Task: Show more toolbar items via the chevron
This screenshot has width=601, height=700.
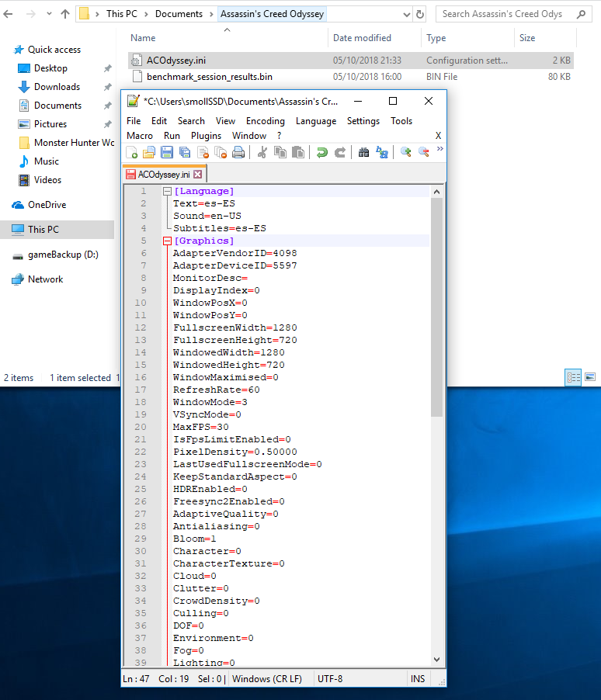Action: (x=440, y=149)
